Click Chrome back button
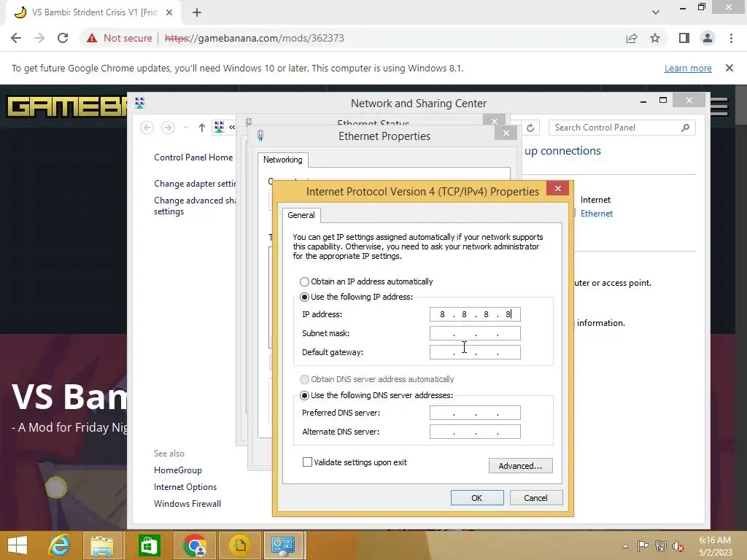 click(x=16, y=38)
